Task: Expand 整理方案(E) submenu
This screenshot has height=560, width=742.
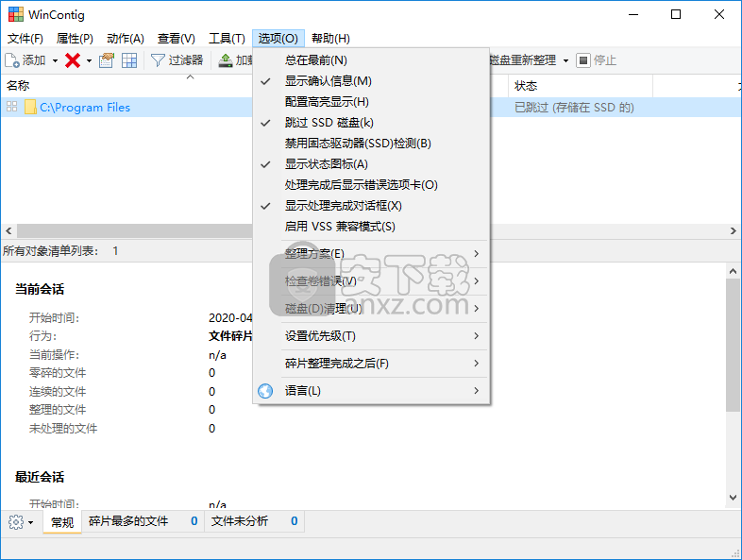Action: 372,254
